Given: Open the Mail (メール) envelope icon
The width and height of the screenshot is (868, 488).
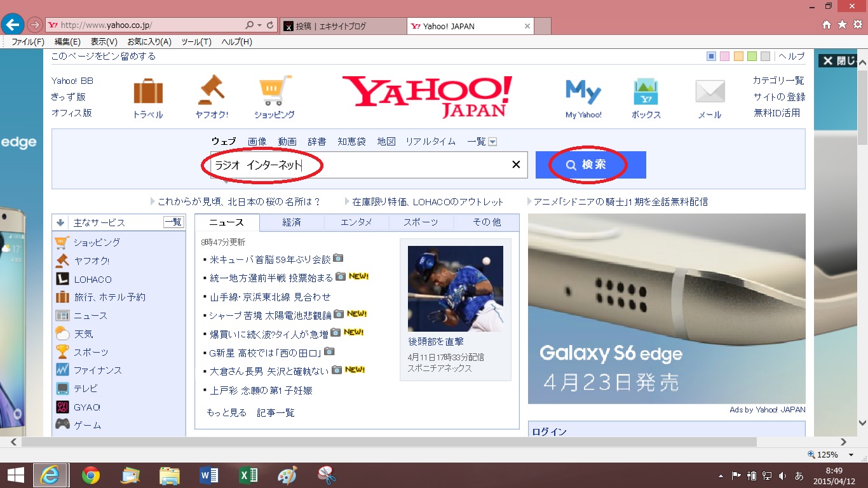Looking at the screenshot, I should point(710,99).
